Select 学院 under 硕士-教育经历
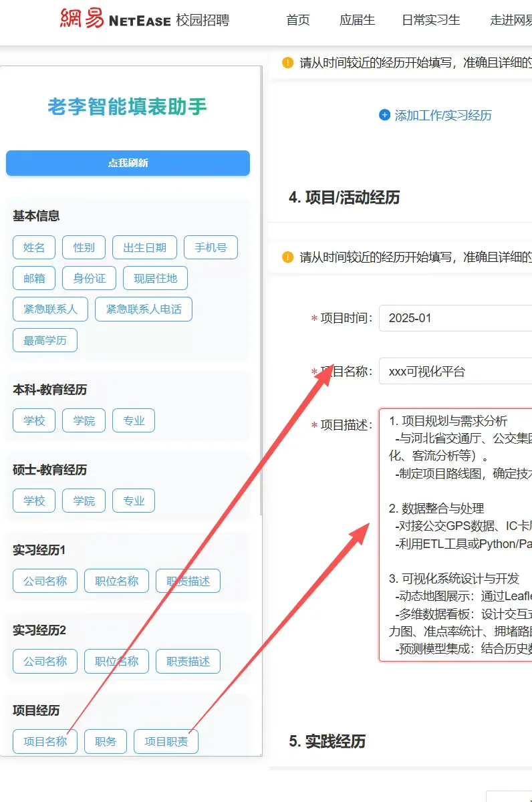Viewport: 532px width, 802px height. click(x=84, y=501)
